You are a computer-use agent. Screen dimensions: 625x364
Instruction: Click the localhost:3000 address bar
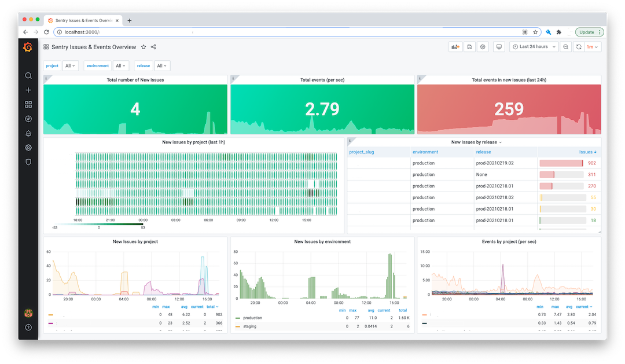point(287,32)
